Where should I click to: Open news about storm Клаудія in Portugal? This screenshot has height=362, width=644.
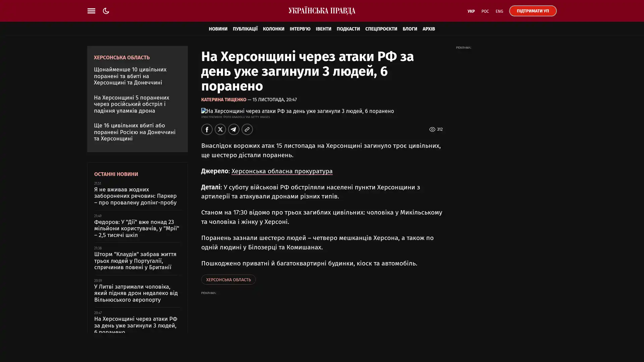(x=135, y=261)
